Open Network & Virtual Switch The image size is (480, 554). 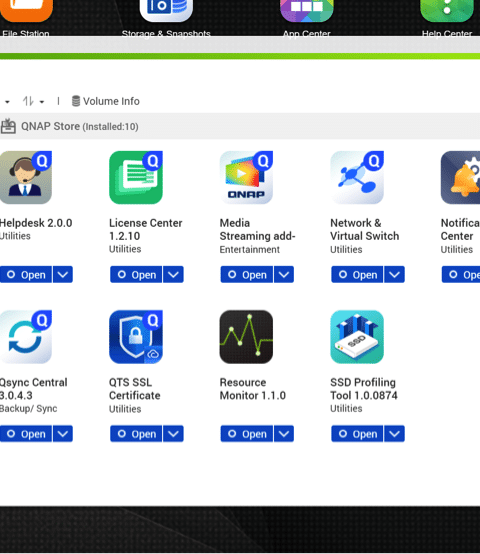[357, 275]
